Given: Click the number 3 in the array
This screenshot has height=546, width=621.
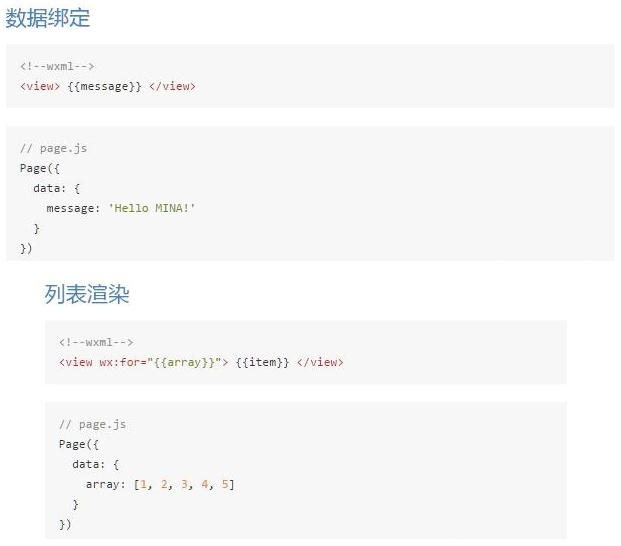Looking at the screenshot, I should [186, 484].
